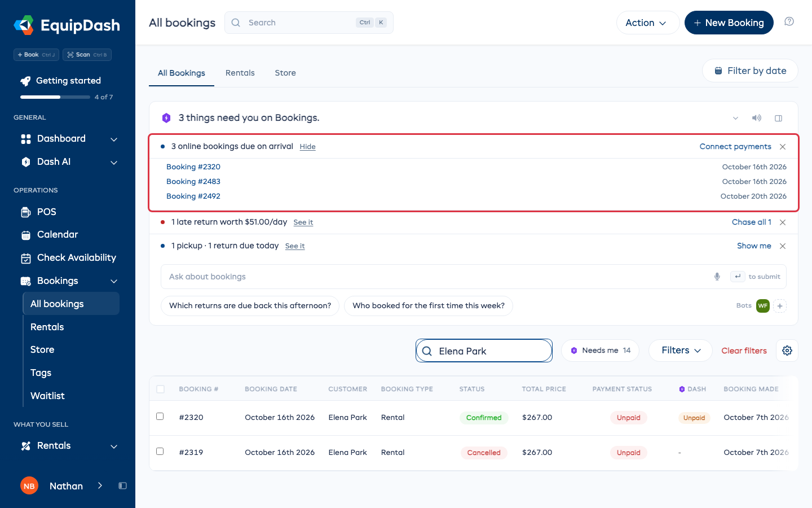This screenshot has height=508, width=812.
Task: Click the NB user avatar
Action: click(x=29, y=486)
